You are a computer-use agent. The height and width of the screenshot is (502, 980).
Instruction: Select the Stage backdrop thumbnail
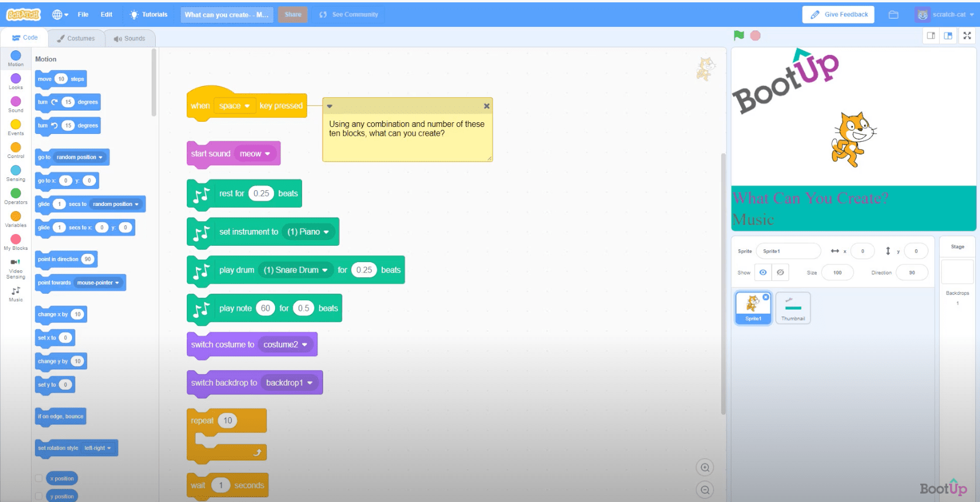(x=957, y=272)
